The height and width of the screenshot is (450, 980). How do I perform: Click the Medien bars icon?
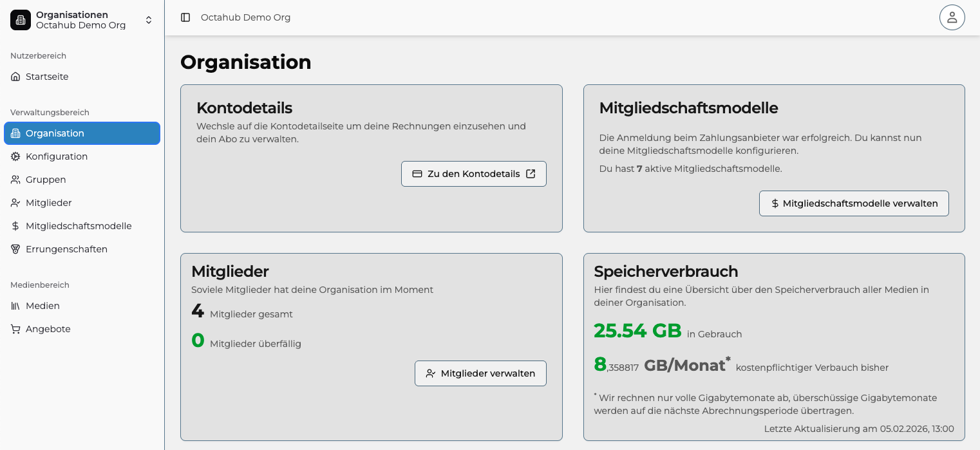tap(15, 306)
